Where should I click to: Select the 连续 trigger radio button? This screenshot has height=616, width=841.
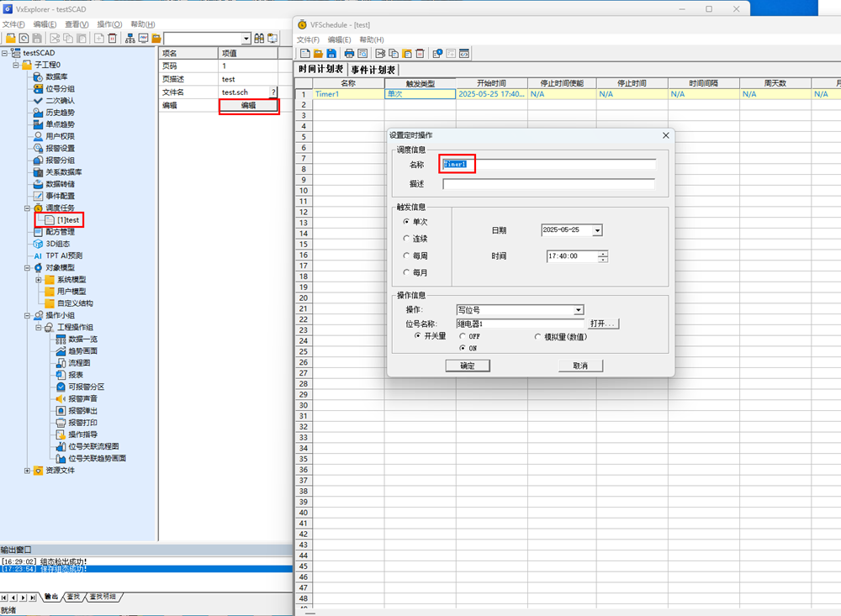click(x=406, y=238)
